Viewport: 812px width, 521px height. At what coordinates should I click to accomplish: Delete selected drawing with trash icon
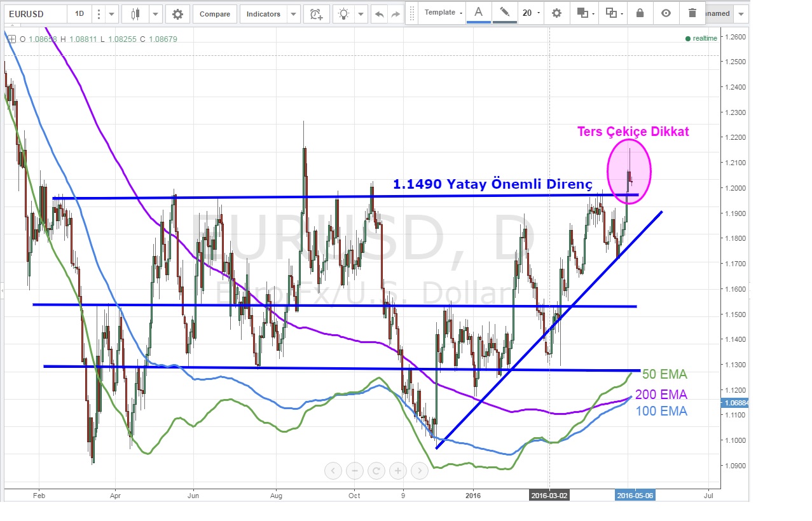692,13
